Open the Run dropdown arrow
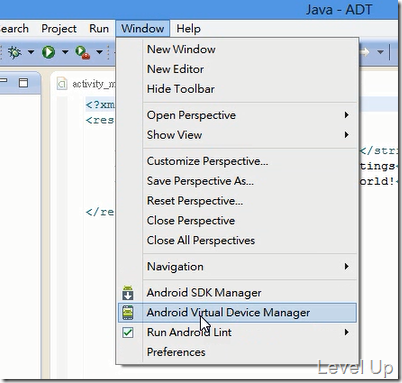The width and height of the screenshot is (402, 383). 65,52
